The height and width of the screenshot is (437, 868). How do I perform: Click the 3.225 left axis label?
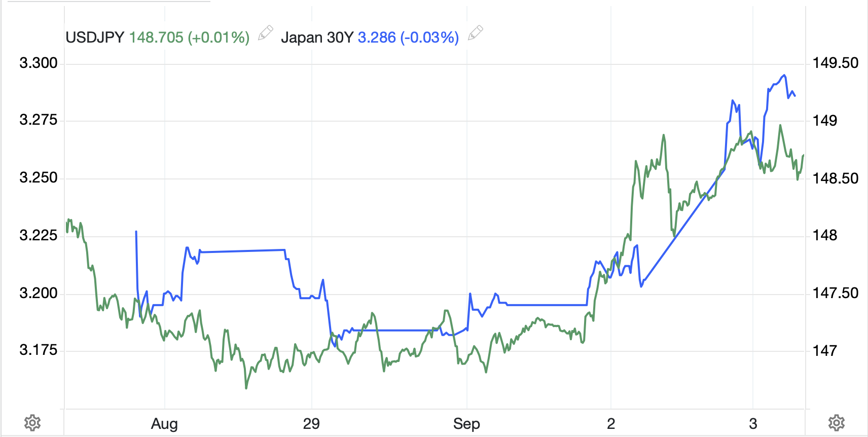39,235
